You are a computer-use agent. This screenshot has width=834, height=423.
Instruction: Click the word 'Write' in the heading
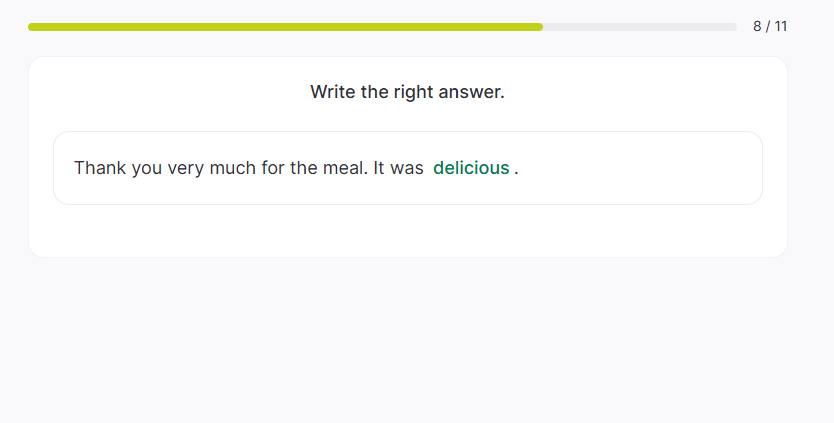(x=333, y=92)
